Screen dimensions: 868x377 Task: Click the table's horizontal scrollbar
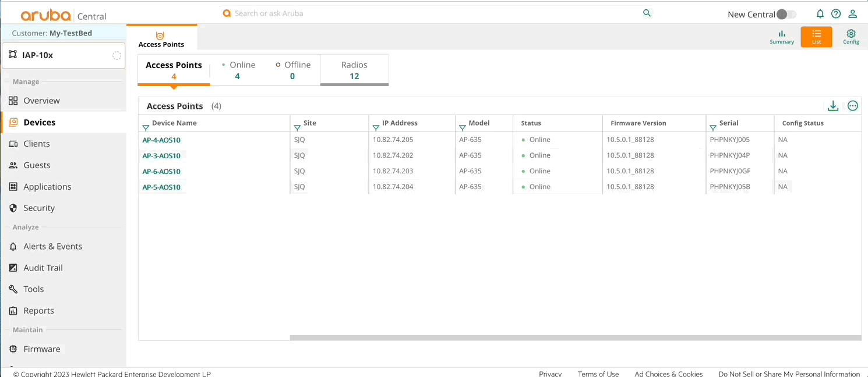pyautogui.click(x=576, y=338)
